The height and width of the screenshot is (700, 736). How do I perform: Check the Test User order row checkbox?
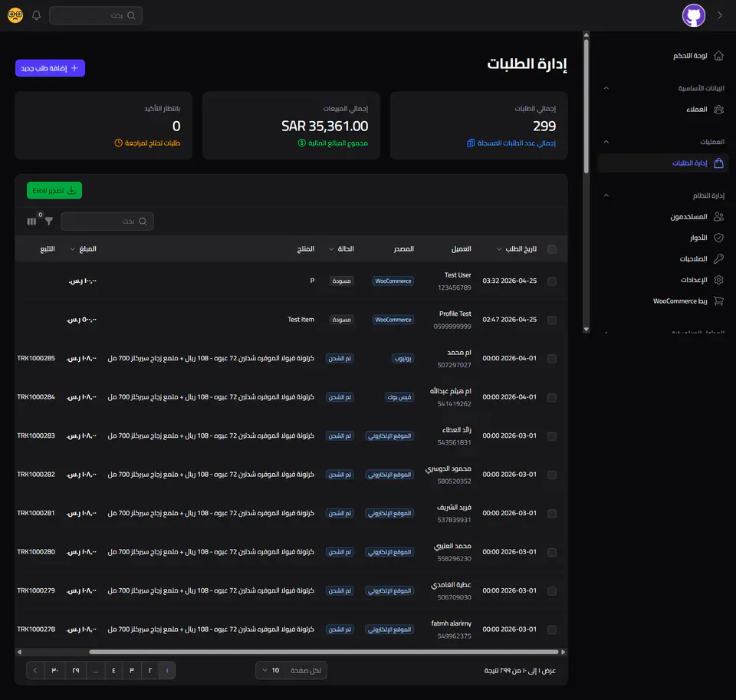pyautogui.click(x=552, y=281)
